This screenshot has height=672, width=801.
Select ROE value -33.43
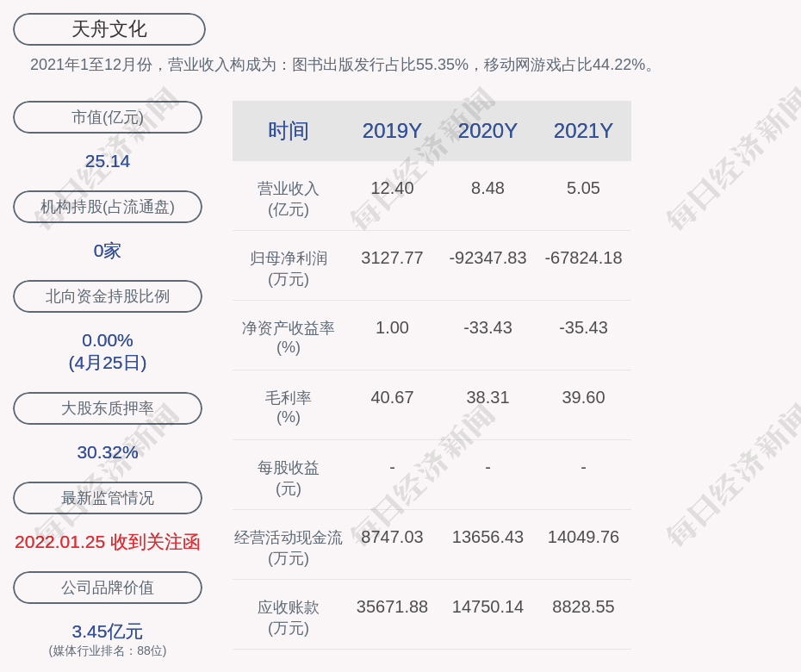(487, 327)
